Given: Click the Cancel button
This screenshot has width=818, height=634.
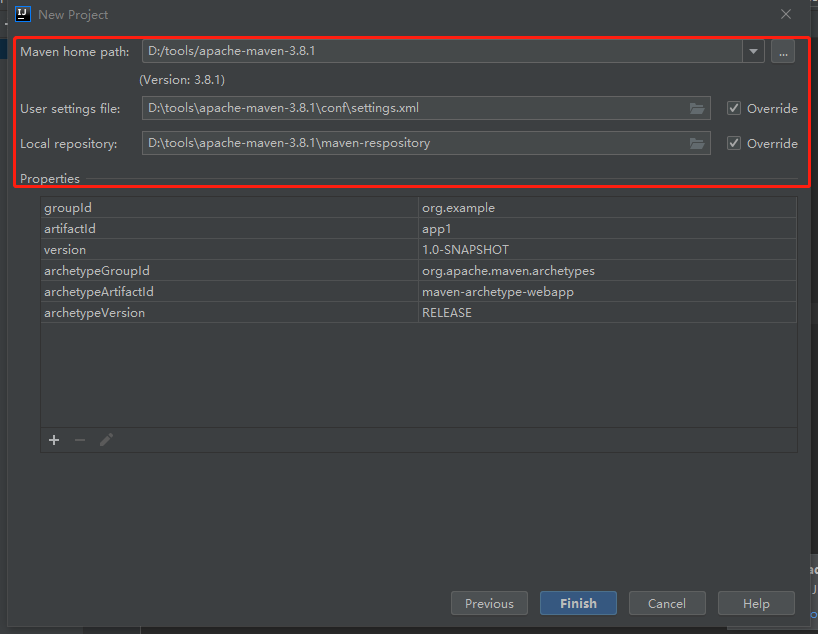Looking at the screenshot, I should 667,603.
